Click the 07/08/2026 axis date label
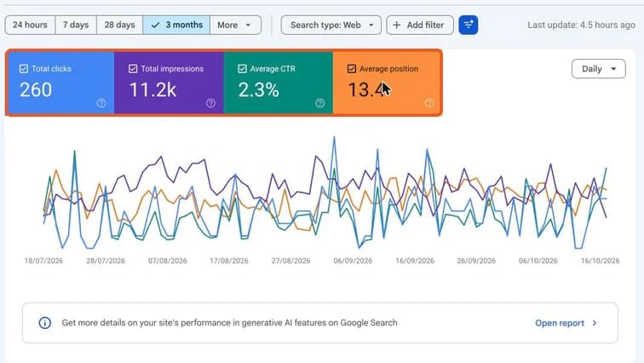The height and width of the screenshot is (363, 644). [168, 261]
